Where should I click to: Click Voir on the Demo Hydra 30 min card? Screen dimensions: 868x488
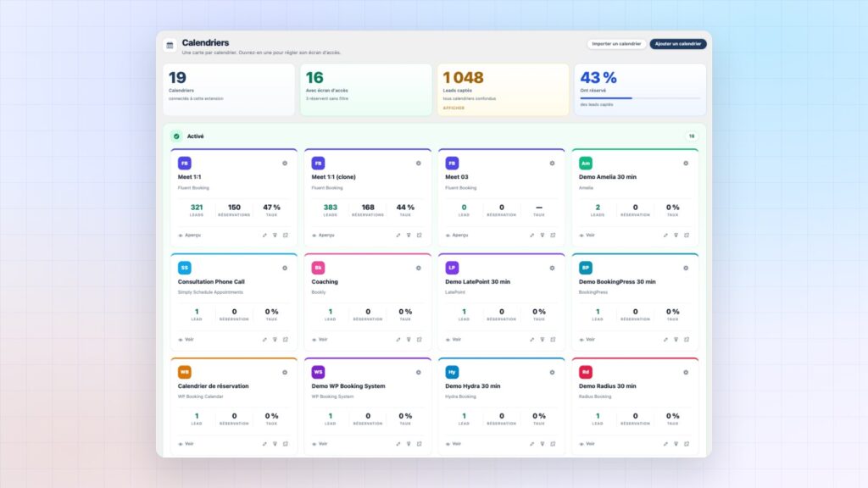[x=453, y=444]
